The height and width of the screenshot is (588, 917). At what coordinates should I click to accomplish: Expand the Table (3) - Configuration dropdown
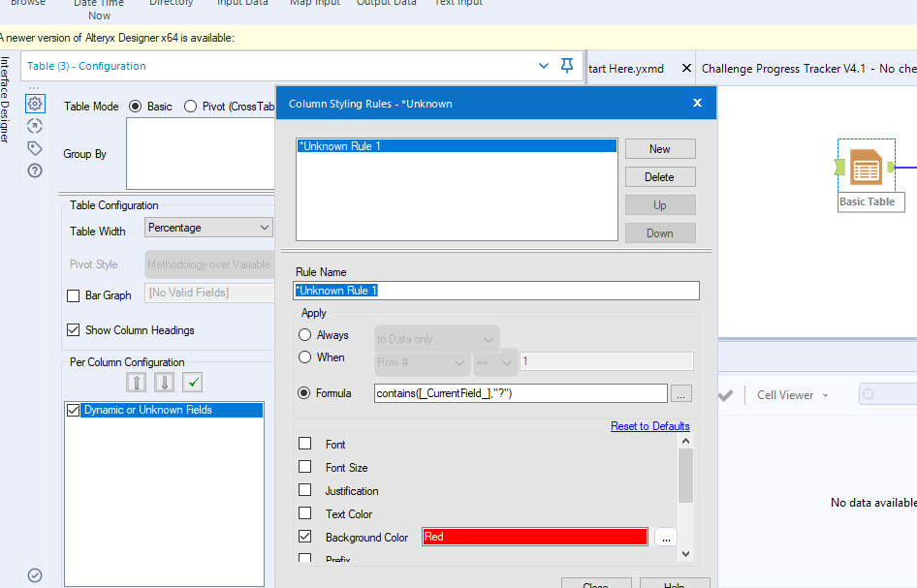543,65
